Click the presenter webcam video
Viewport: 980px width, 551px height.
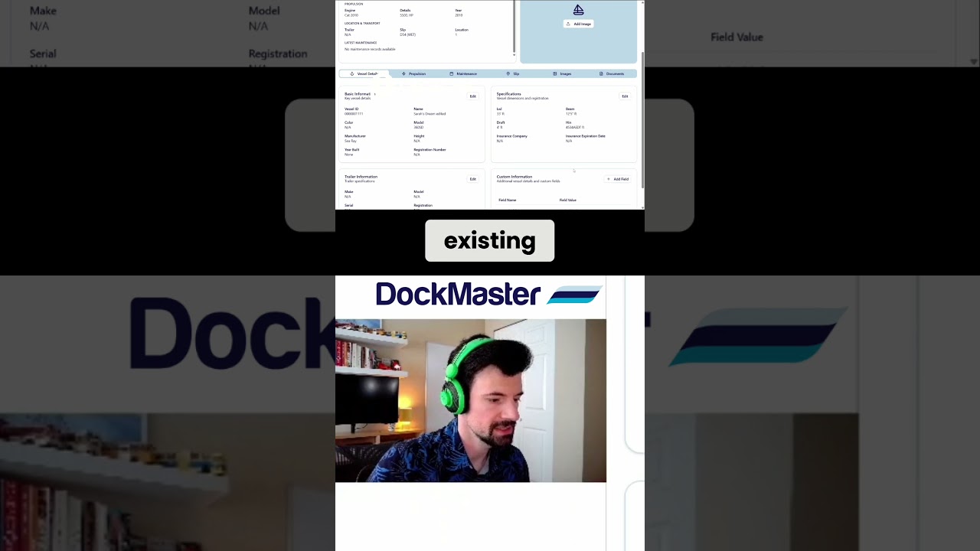[x=471, y=400]
